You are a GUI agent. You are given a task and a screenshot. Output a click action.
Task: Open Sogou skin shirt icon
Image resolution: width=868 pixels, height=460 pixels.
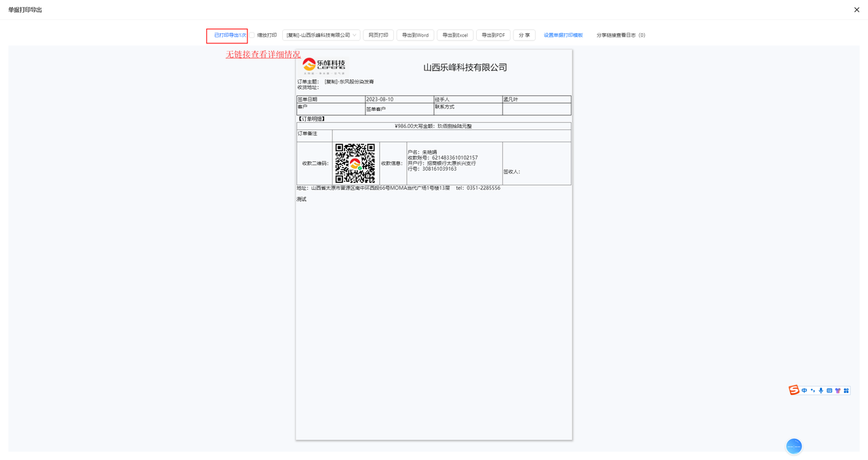coord(837,391)
